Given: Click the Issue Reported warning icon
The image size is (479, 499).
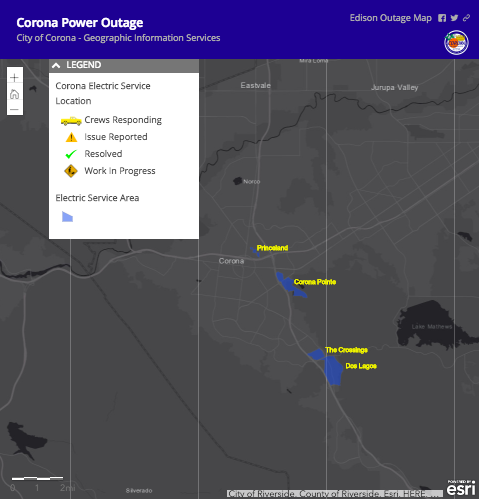Looking at the screenshot, I should click(71, 137).
